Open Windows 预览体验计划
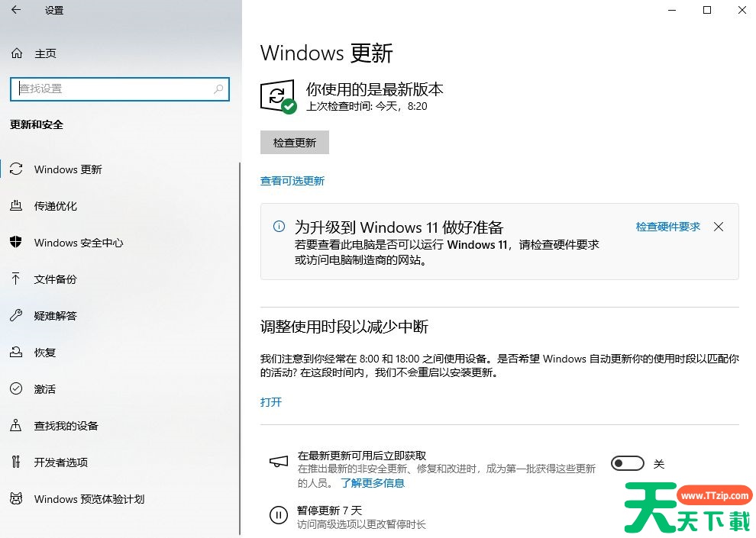Image resolution: width=756 pixels, height=538 pixels. pos(89,499)
